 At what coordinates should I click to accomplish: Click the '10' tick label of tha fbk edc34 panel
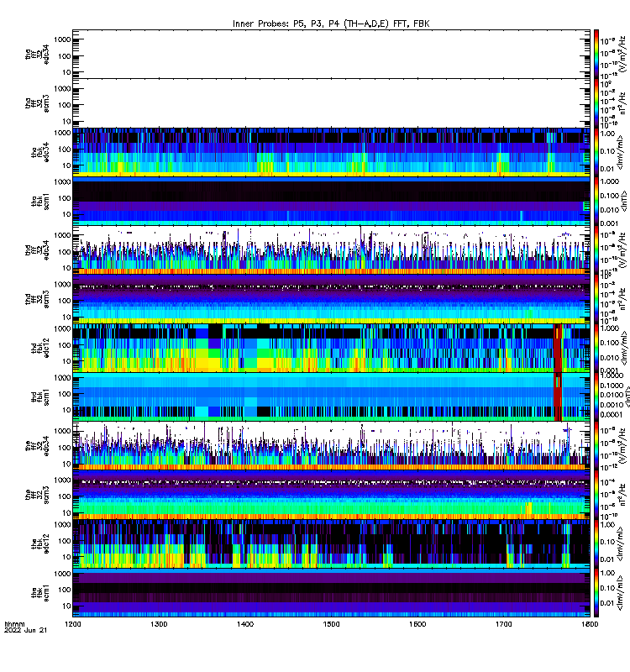[x=66, y=165]
